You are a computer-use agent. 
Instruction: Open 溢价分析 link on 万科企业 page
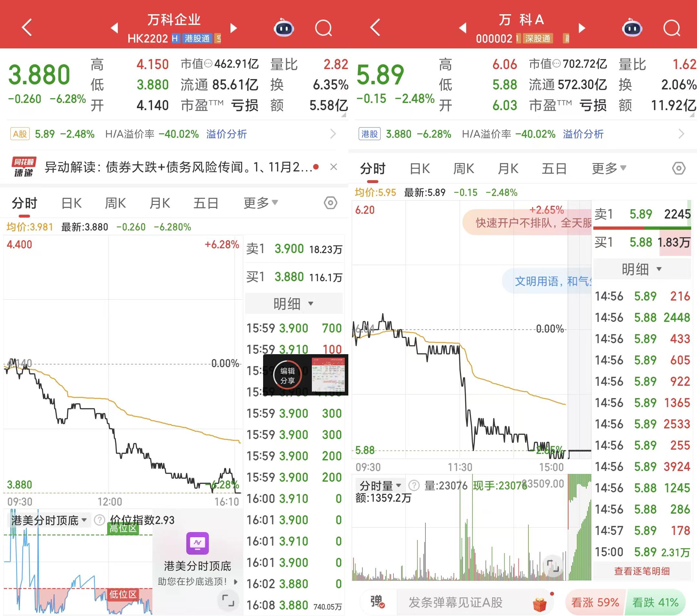pyautogui.click(x=226, y=134)
